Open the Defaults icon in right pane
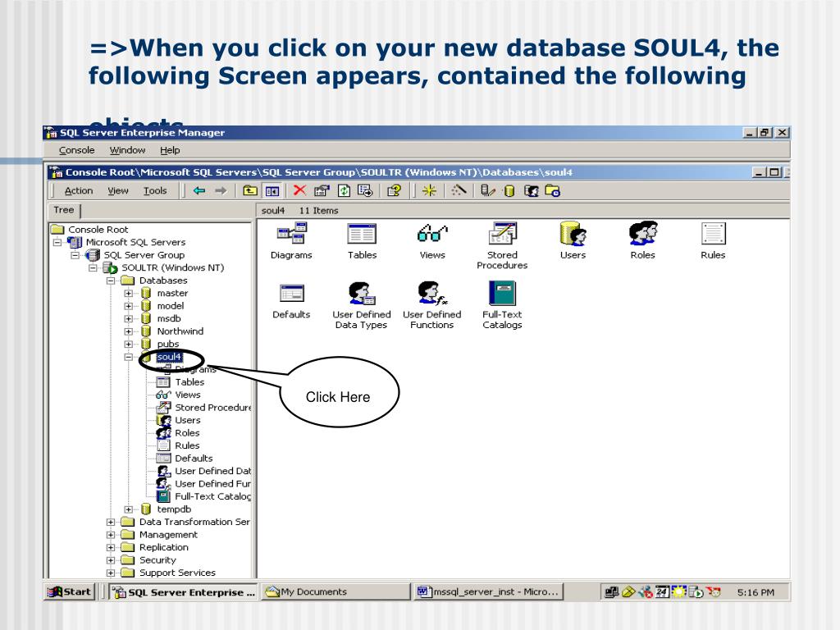This screenshot has width=840, height=630. pos(291,294)
